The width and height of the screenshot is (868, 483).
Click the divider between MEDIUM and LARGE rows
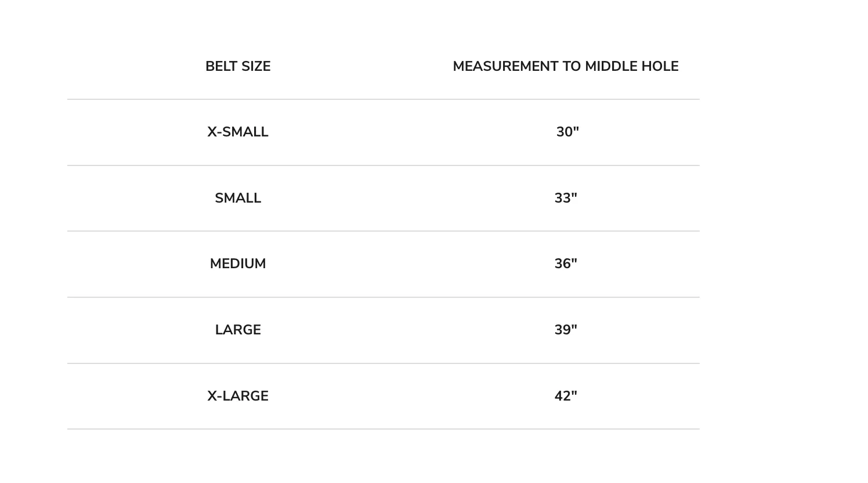click(383, 297)
